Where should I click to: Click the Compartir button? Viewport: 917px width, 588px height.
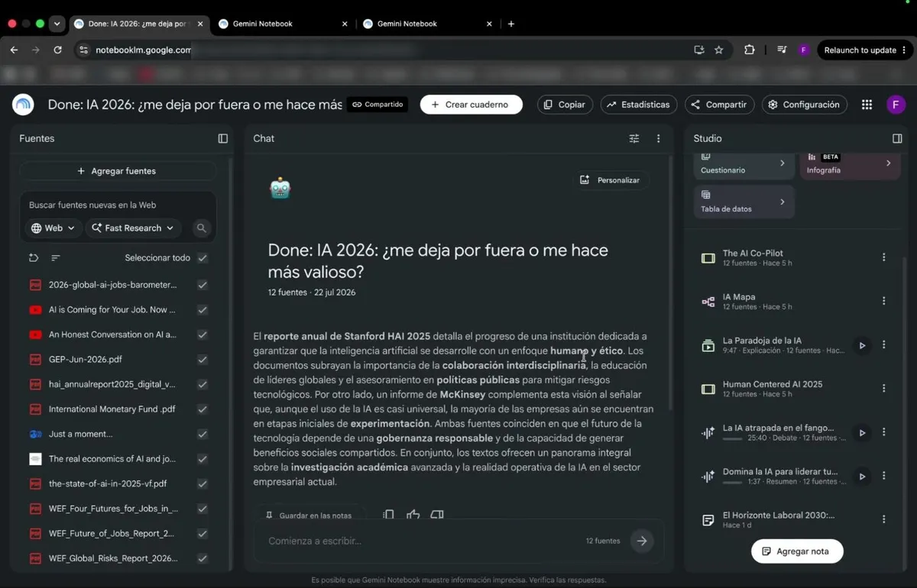tap(720, 105)
